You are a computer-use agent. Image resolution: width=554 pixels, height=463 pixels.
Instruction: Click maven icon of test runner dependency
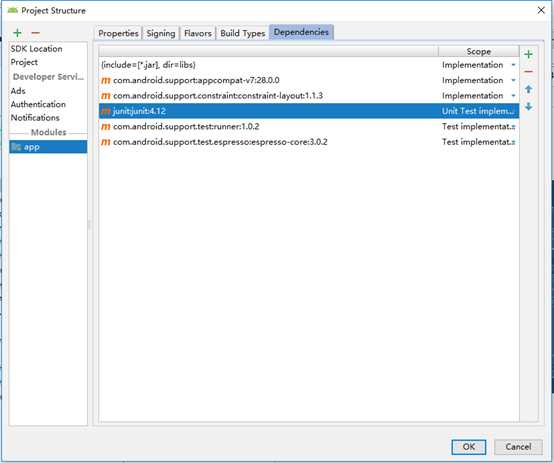pyautogui.click(x=106, y=127)
